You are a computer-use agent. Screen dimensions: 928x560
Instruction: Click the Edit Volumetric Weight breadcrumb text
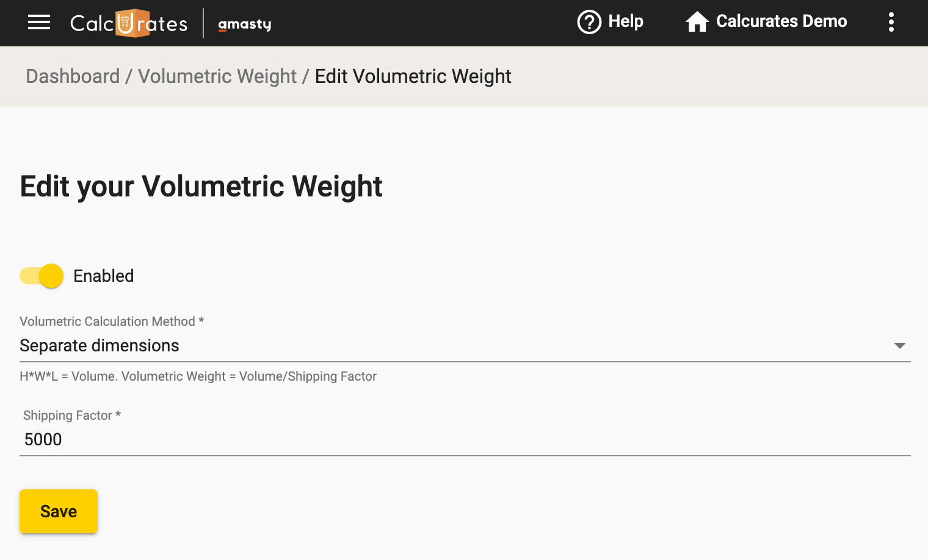pyautogui.click(x=413, y=76)
